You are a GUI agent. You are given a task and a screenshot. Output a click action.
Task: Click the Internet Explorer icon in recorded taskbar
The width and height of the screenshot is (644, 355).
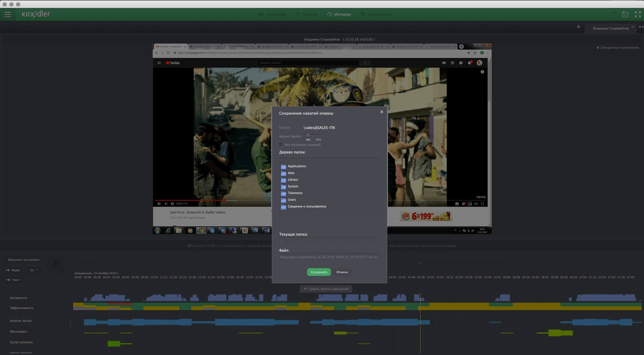(168, 230)
